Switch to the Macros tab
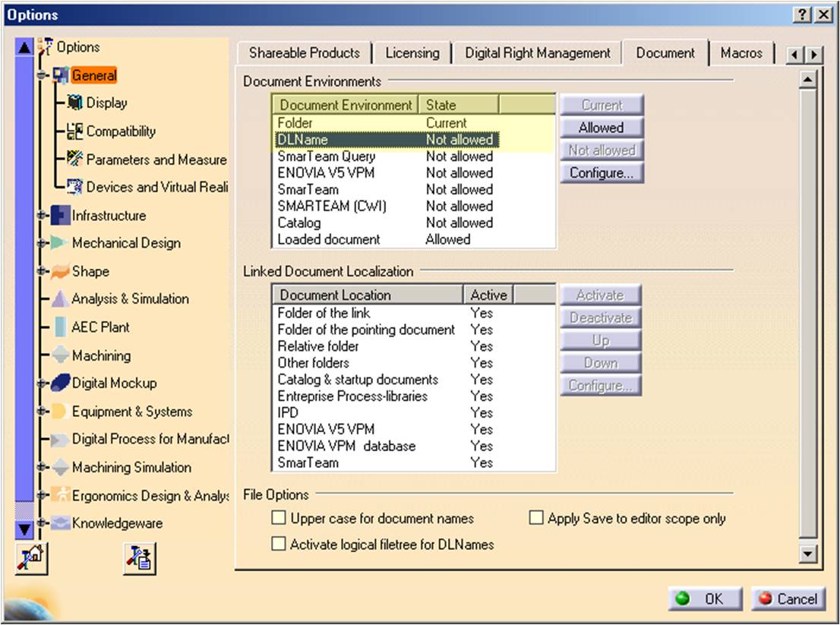The image size is (840, 625). point(741,53)
